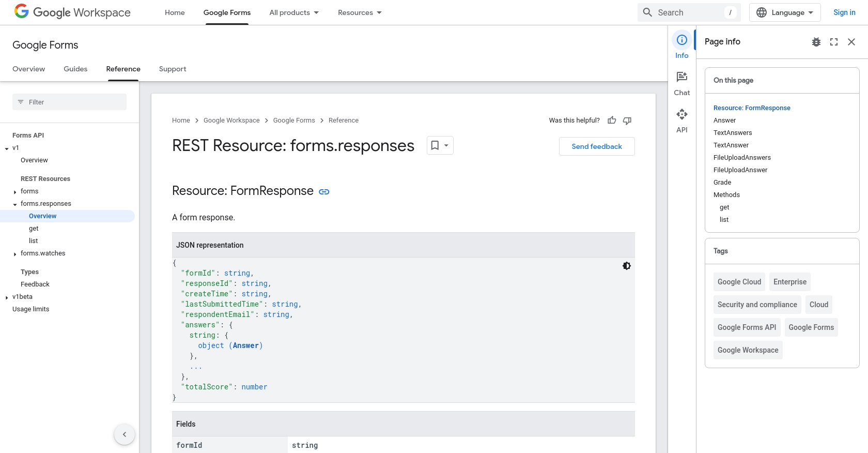This screenshot has height=453, width=868.
Task: Open sidebar Overview under v1
Action: [x=34, y=160]
